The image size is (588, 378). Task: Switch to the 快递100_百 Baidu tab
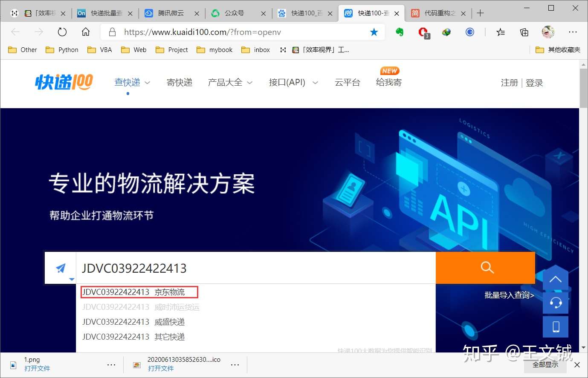click(x=305, y=13)
